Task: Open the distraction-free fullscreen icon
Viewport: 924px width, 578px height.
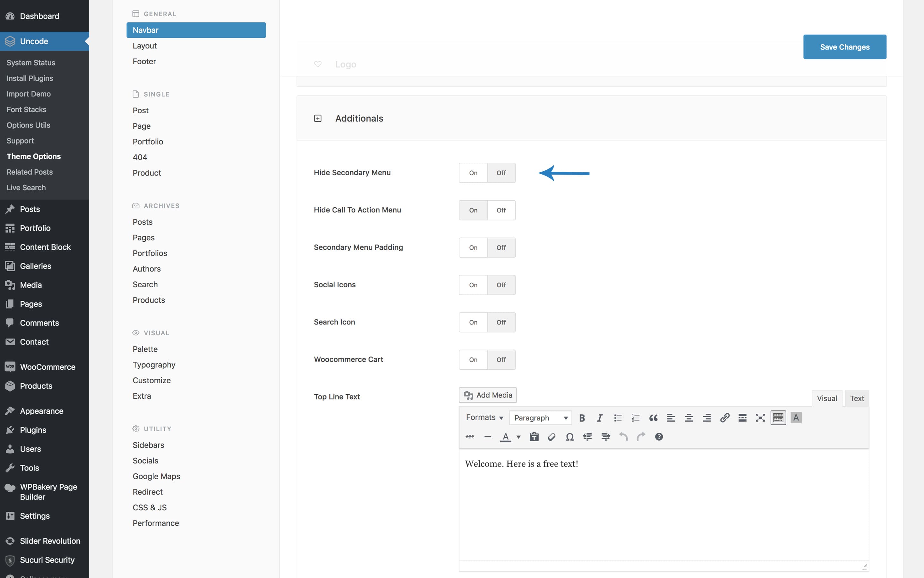Action: [760, 418]
